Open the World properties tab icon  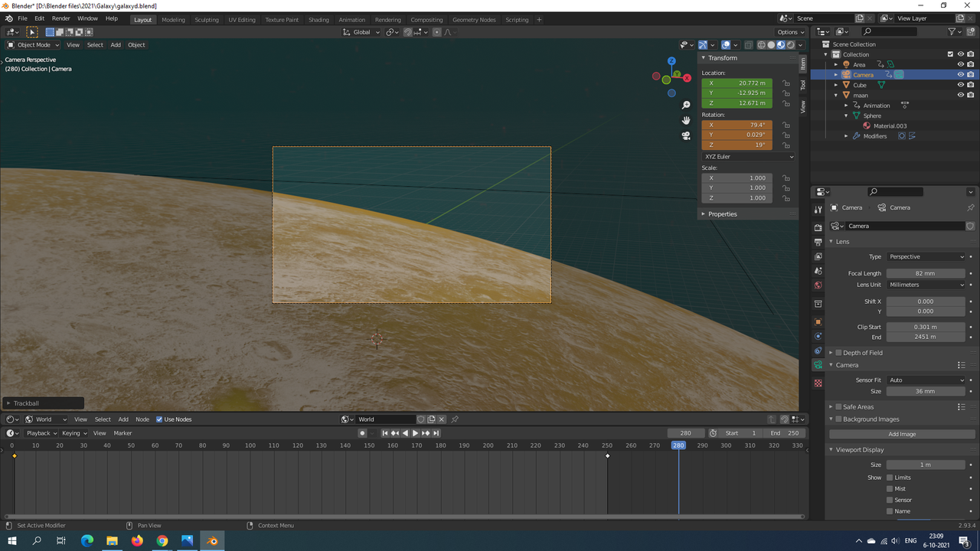click(x=818, y=285)
